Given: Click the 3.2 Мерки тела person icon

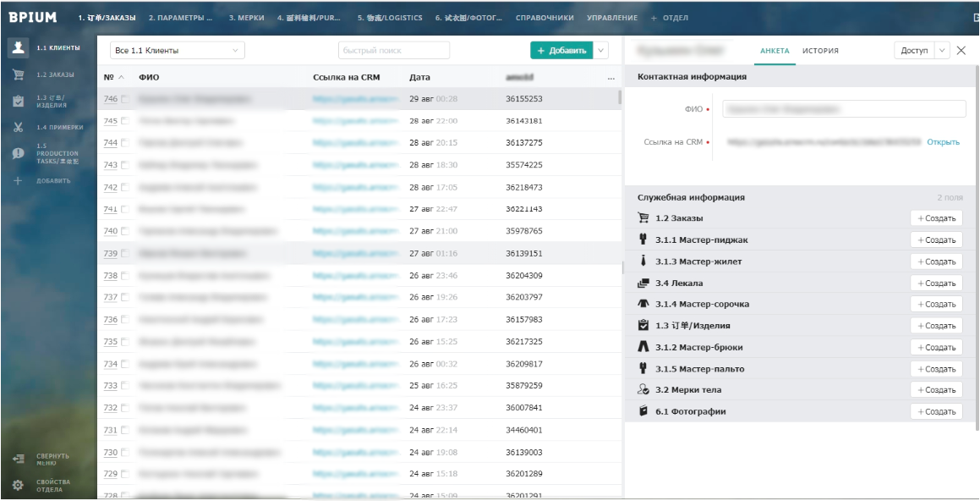Looking at the screenshot, I should [643, 389].
